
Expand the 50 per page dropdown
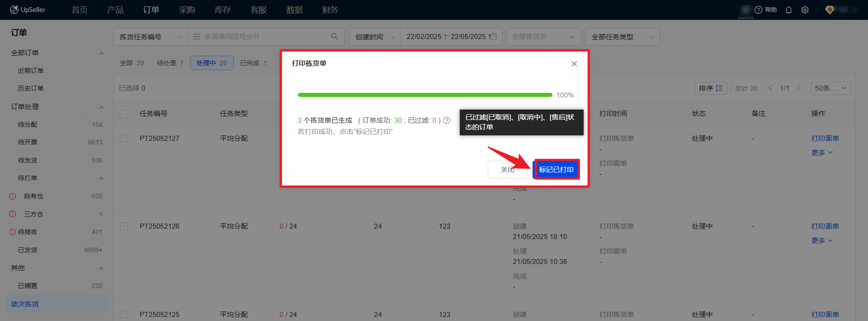coord(830,88)
